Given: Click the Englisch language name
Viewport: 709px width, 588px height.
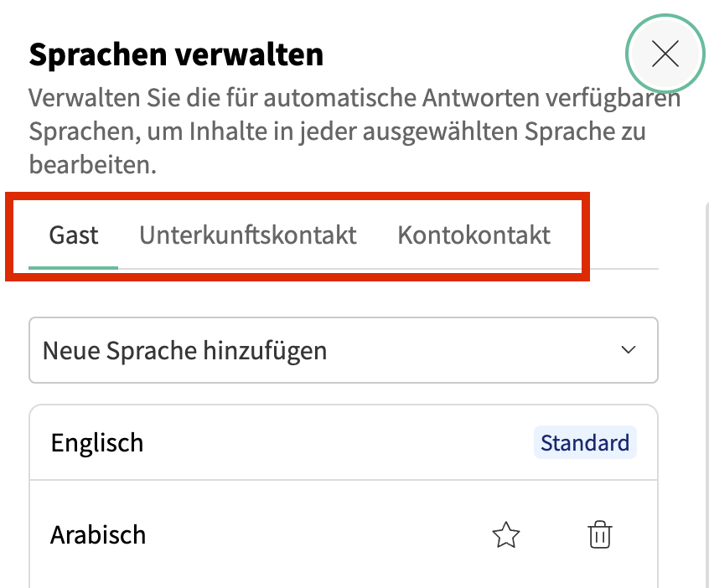Looking at the screenshot, I should coord(97,442).
